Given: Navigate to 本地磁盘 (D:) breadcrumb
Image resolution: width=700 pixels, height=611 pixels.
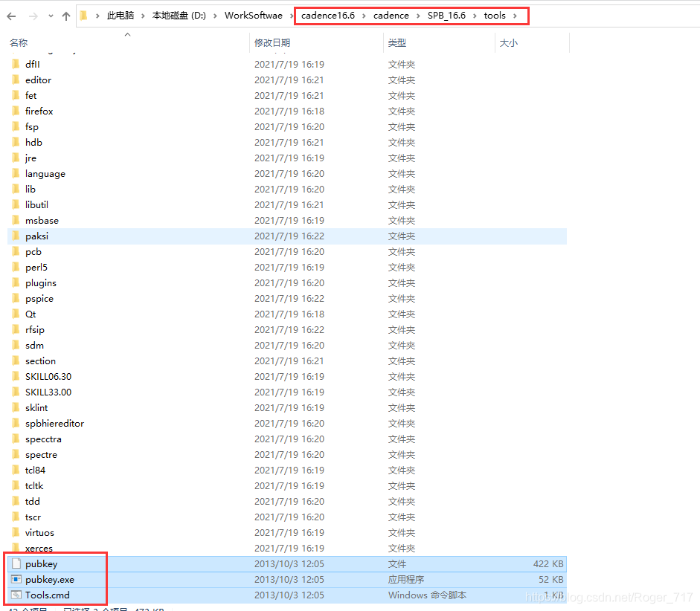Looking at the screenshot, I should coord(179,16).
